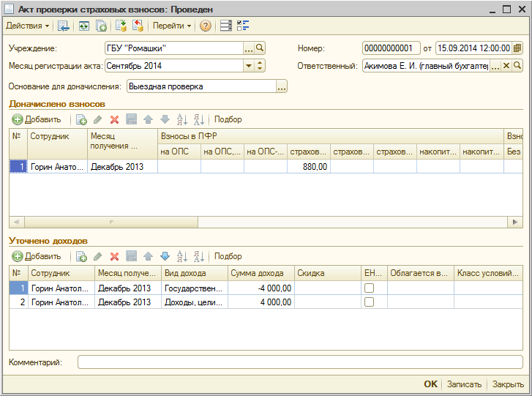The image size is (532, 396).
Task: Click the help question mark icon
Action: pyautogui.click(x=206, y=26)
